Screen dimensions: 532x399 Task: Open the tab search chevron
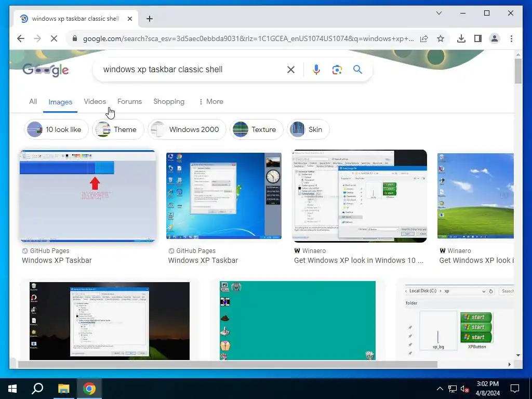pyautogui.click(x=438, y=13)
